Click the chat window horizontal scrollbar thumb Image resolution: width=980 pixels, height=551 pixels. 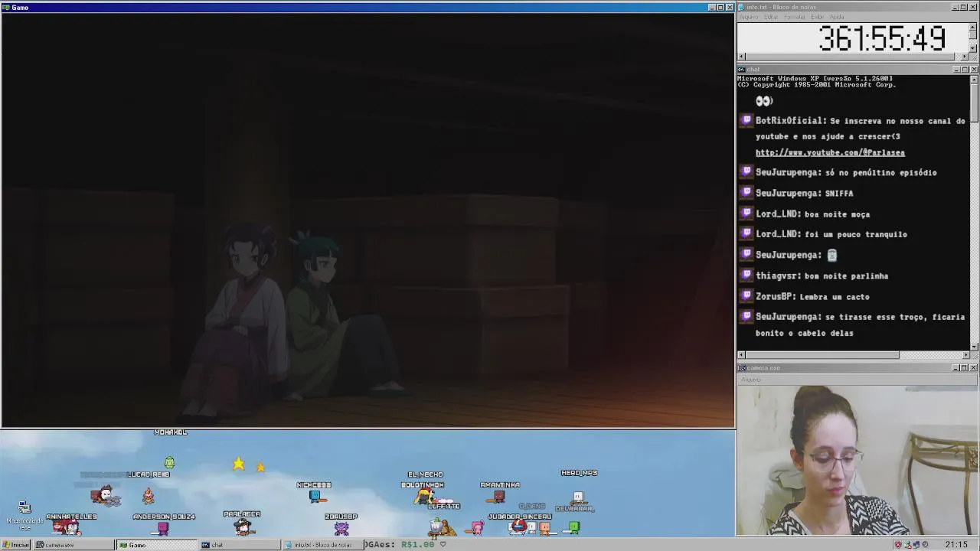coord(822,355)
